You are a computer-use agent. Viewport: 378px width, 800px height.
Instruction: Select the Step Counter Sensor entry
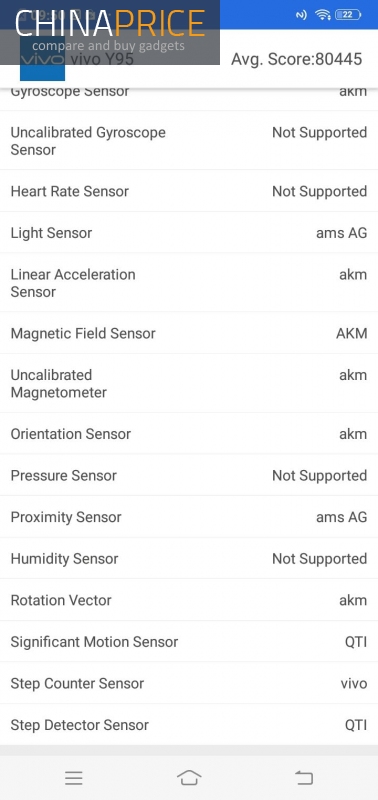189,683
